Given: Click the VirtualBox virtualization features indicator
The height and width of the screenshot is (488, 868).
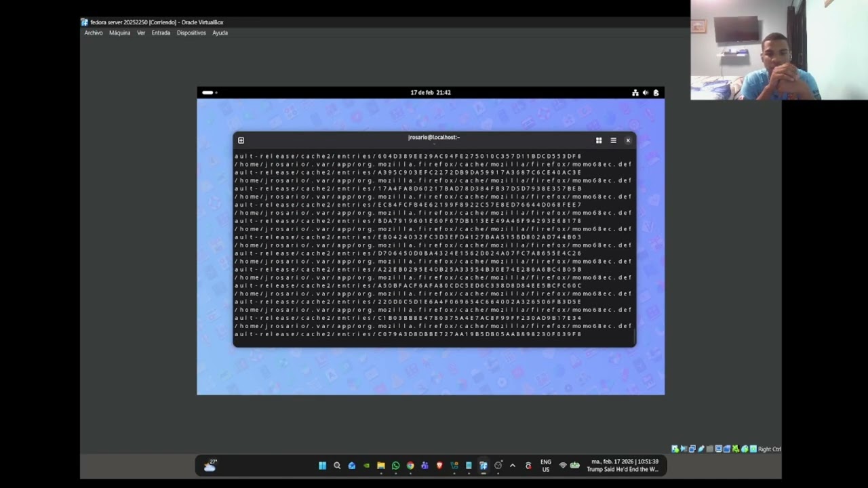Looking at the screenshot, I should pos(736,449).
